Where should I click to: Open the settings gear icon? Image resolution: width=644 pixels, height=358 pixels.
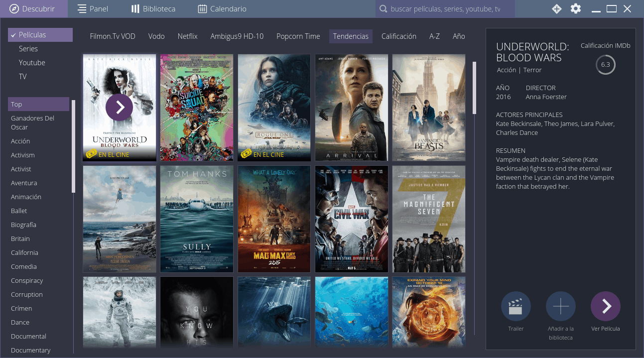tap(576, 8)
